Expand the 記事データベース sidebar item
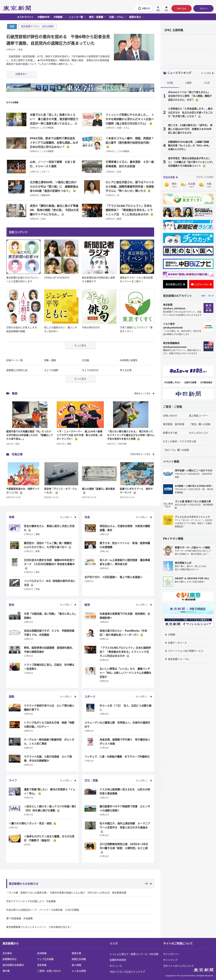The height and width of the screenshot is (980, 216). pos(188,643)
